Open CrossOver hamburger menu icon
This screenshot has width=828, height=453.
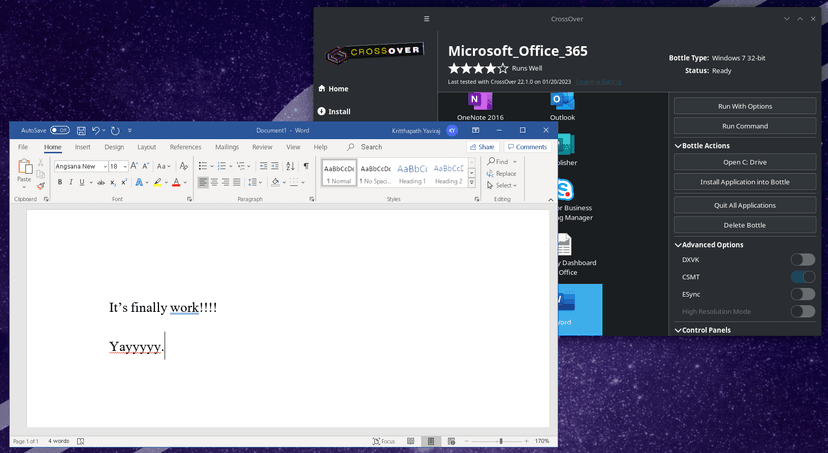[426, 19]
